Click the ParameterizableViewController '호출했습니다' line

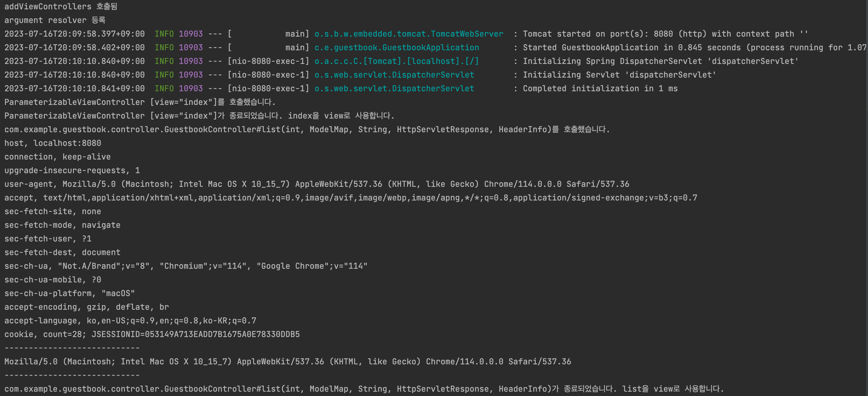click(140, 102)
